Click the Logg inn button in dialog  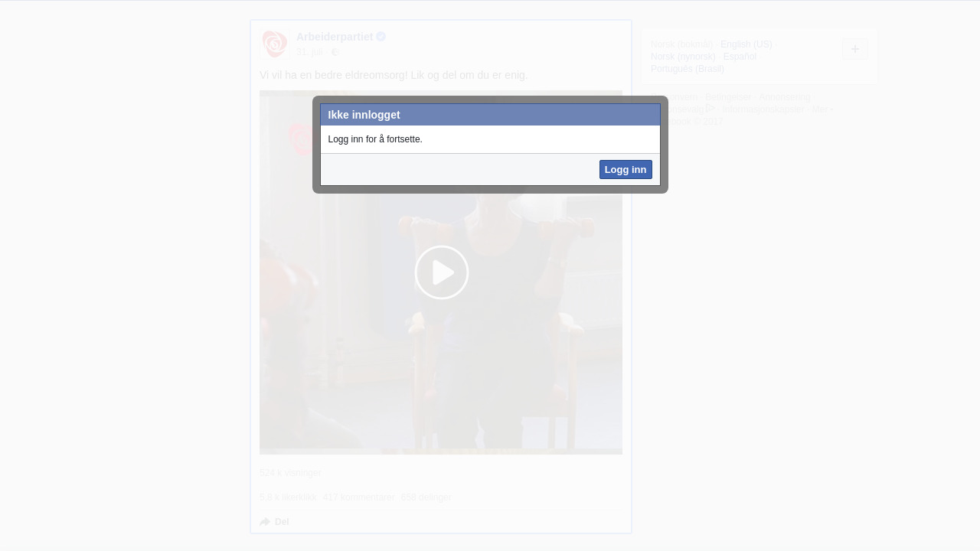626,170
